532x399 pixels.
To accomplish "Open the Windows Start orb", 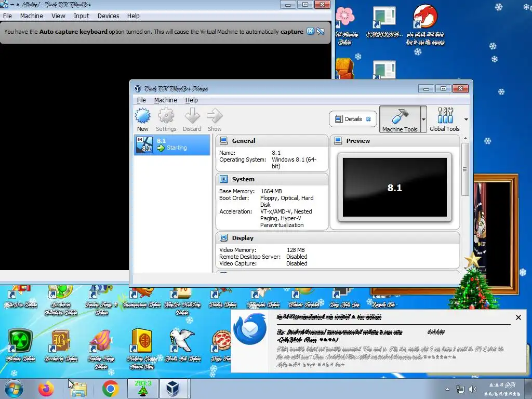I will [x=14, y=389].
